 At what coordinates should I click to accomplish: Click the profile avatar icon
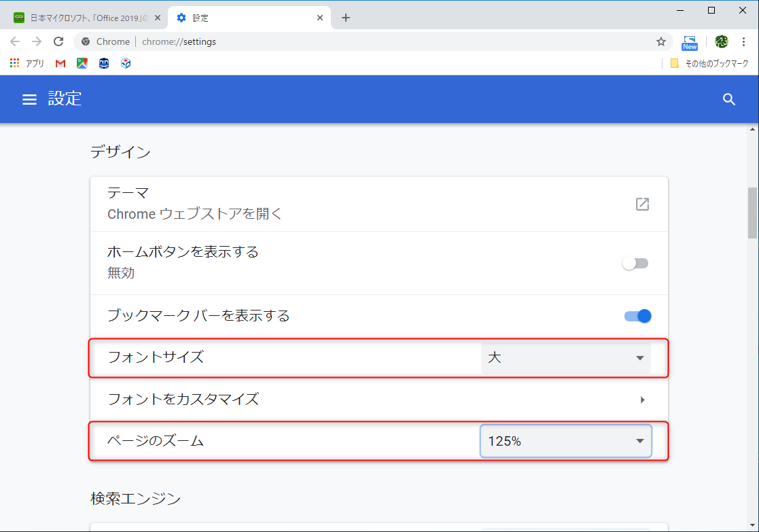point(722,41)
